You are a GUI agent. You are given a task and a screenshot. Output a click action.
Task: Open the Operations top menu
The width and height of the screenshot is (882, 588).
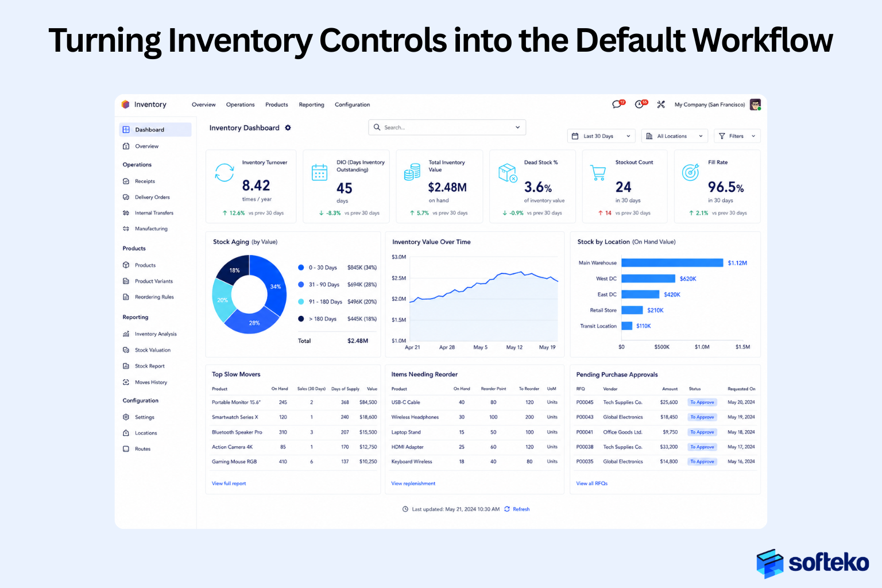click(241, 105)
